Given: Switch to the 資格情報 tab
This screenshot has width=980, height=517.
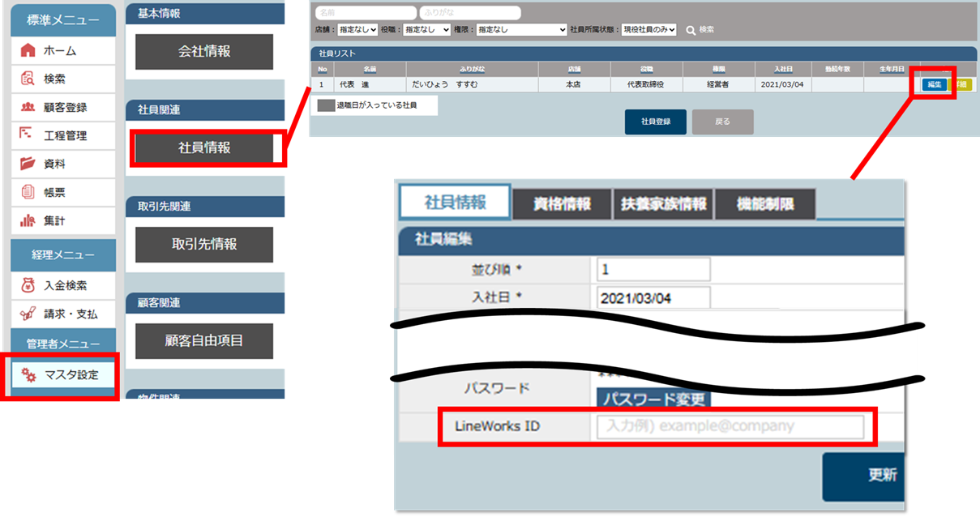Looking at the screenshot, I should coord(562,203).
